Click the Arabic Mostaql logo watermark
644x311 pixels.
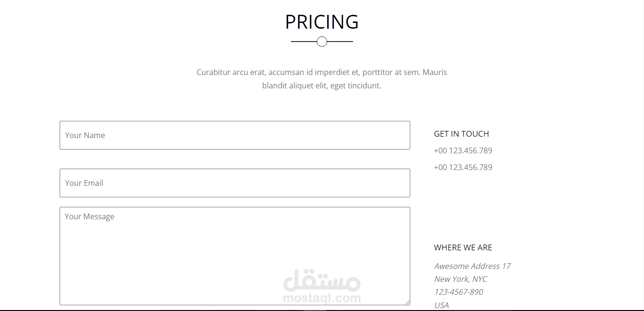pyautogui.click(x=322, y=281)
